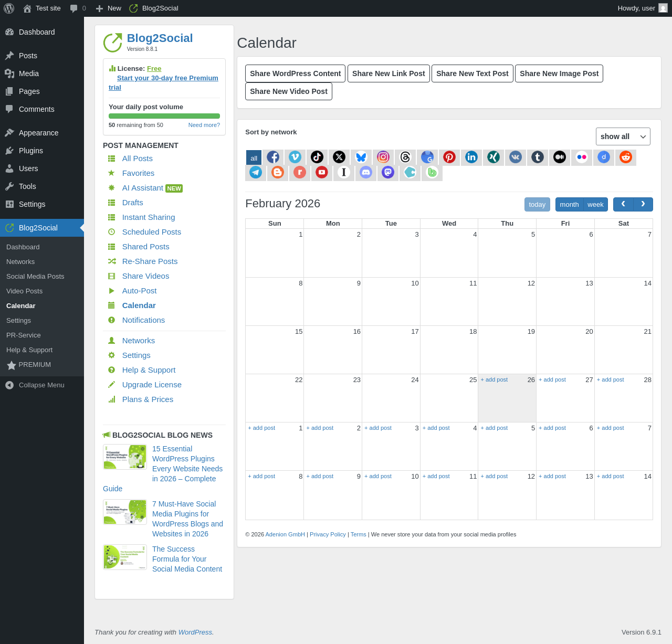The height and width of the screenshot is (644, 672).
Task: Select the Discord network filter
Action: [366, 172]
